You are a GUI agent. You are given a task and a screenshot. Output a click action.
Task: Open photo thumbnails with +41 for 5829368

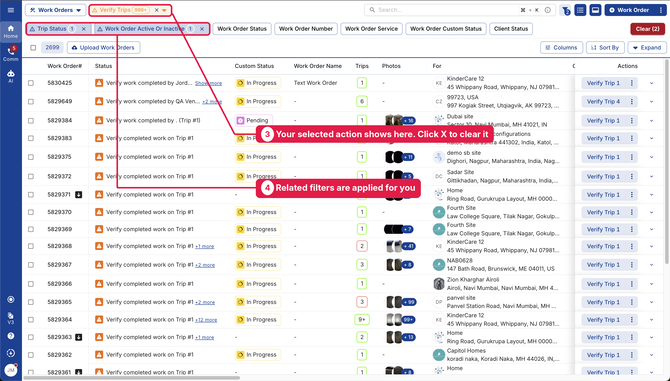401,246
